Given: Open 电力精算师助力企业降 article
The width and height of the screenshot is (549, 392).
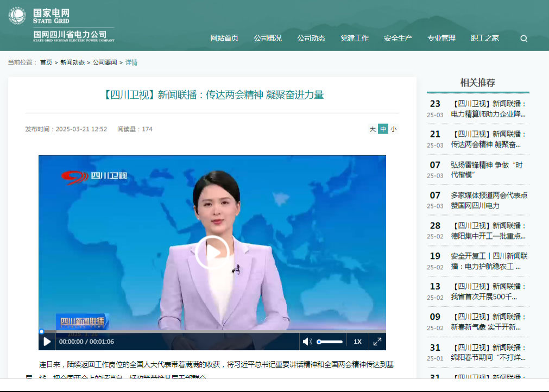Looking at the screenshot, I should 489,109.
